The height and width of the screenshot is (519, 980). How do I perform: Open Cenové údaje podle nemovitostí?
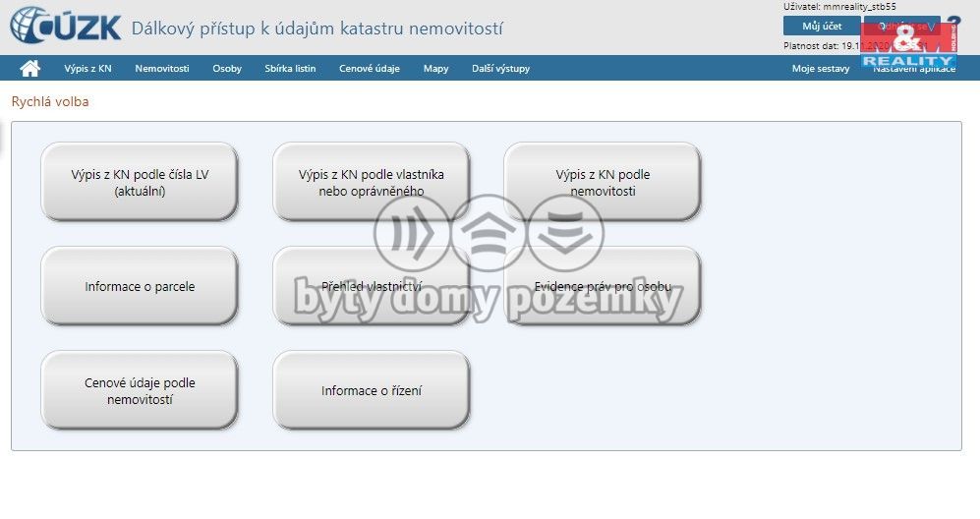[140, 391]
